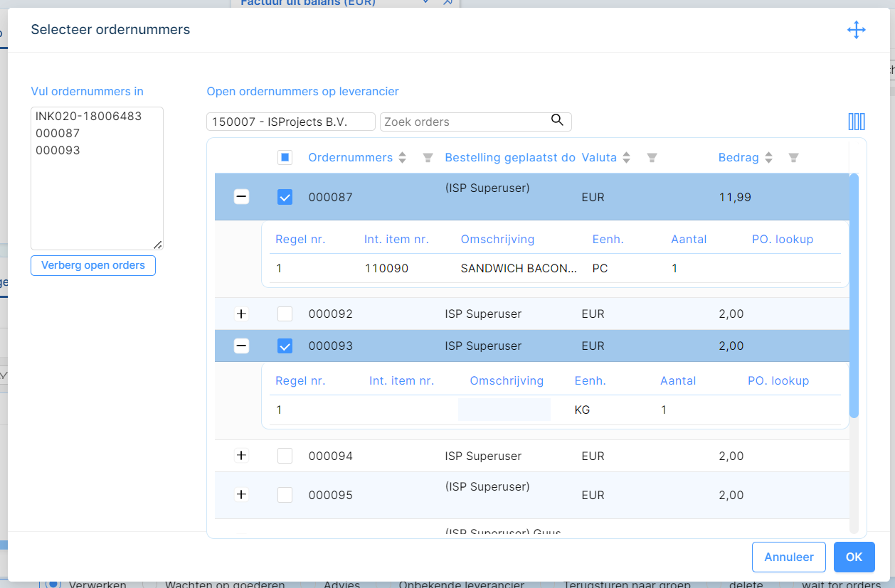Expand order 000092 details
The image size is (895, 588).
pyautogui.click(x=242, y=314)
